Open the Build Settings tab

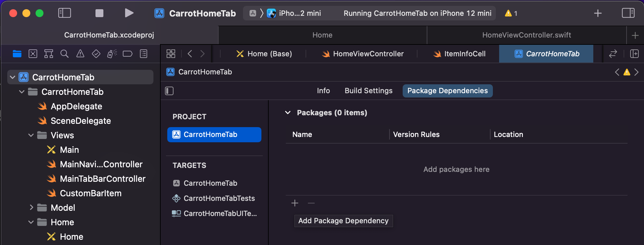[x=368, y=91]
